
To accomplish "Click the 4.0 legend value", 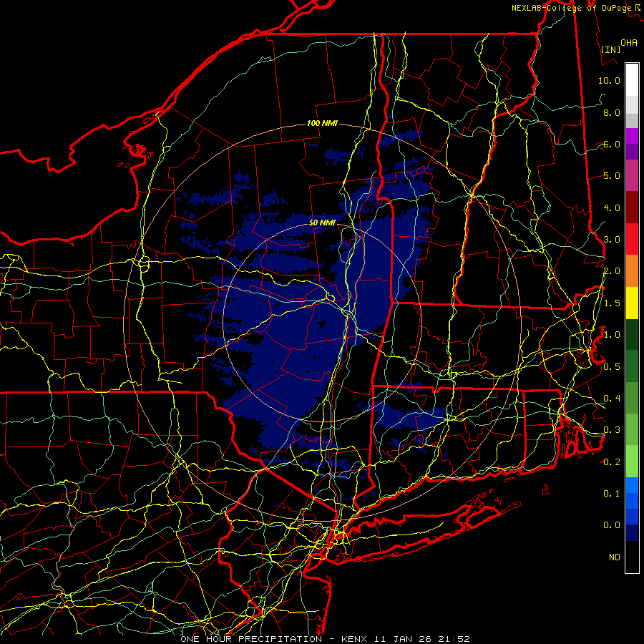I will click(x=612, y=208).
